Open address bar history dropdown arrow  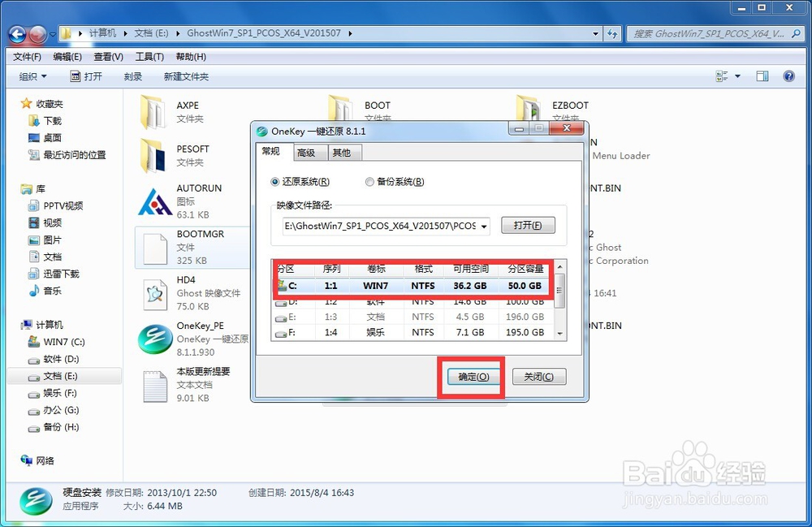595,33
